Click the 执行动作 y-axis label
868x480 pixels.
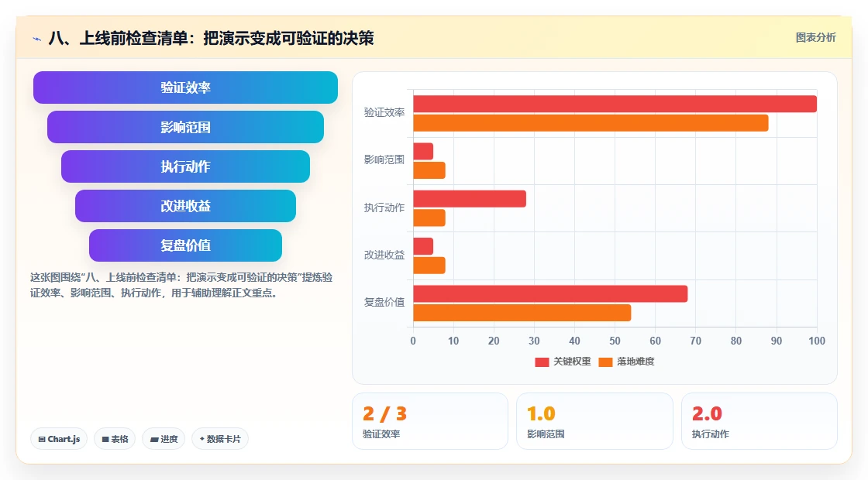pyautogui.click(x=384, y=207)
